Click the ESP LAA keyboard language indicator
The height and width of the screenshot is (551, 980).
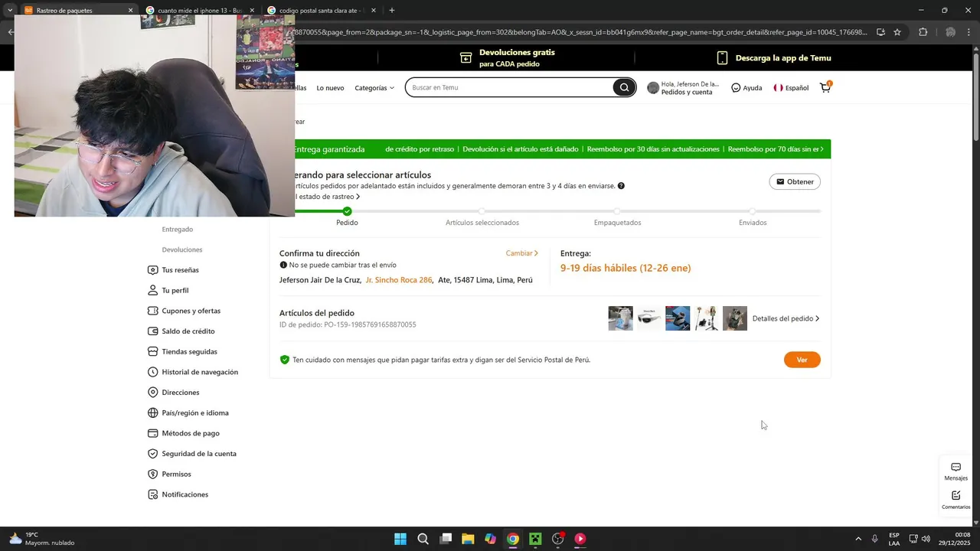coord(894,539)
